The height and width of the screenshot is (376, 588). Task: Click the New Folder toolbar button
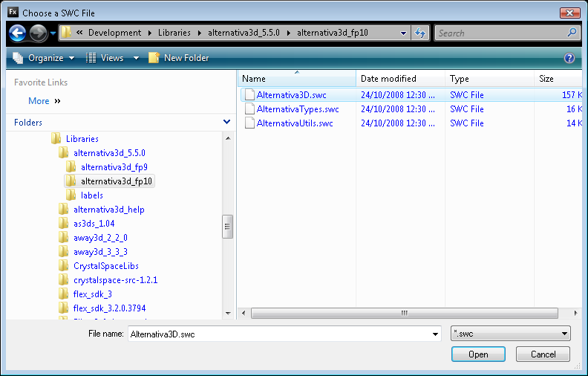178,58
